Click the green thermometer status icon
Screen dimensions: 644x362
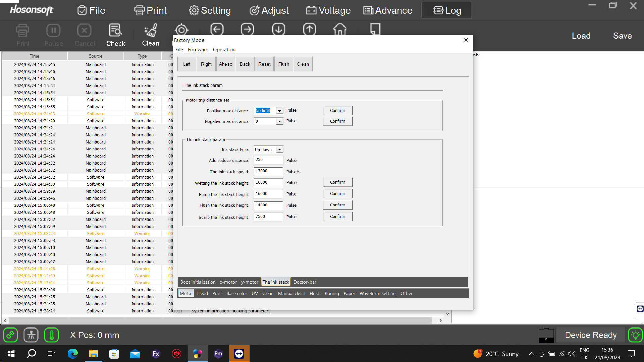click(51, 335)
